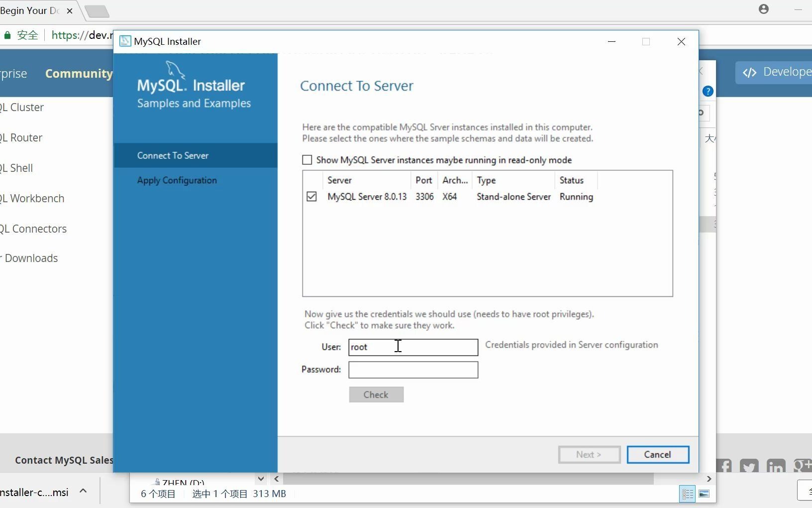The image size is (812, 508).
Task: Click the horizontal scrollbar left arrow
Action: coord(277,479)
